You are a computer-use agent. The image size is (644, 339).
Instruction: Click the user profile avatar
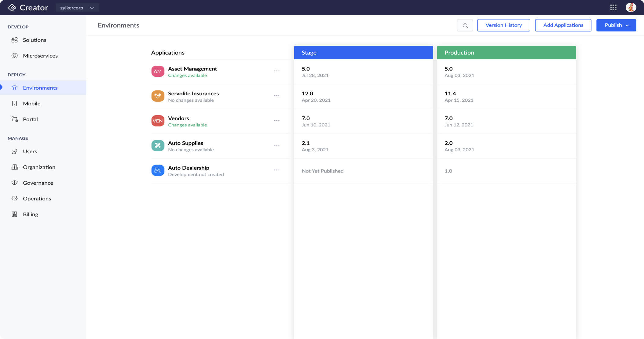coord(631,7)
